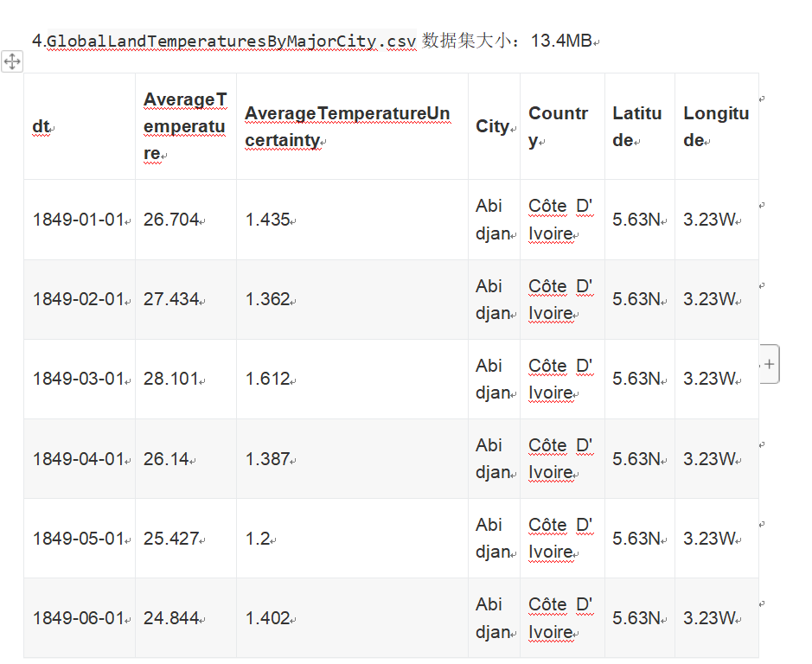The image size is (812, 664).
Task: Click the temperature value 27.434
Action: 171,299
